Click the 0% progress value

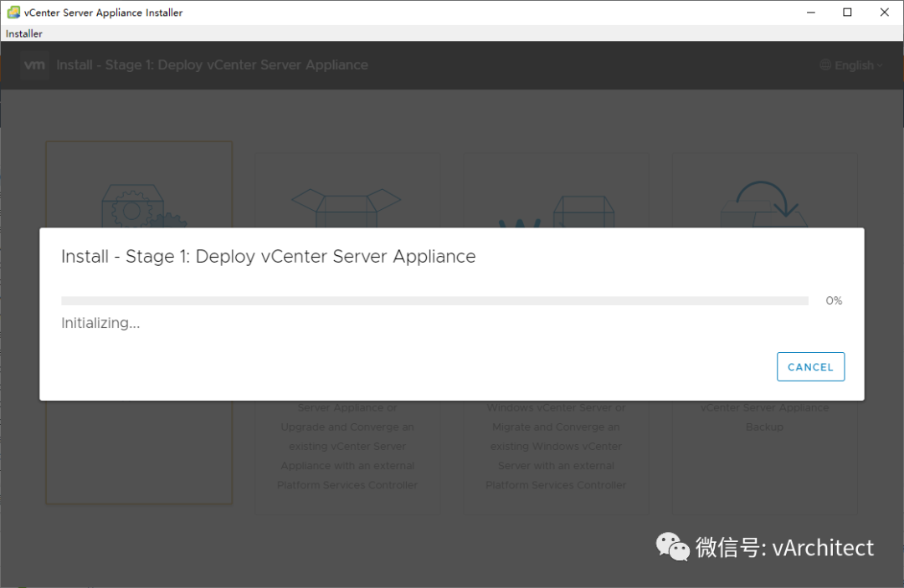click(x=834, y=300)
